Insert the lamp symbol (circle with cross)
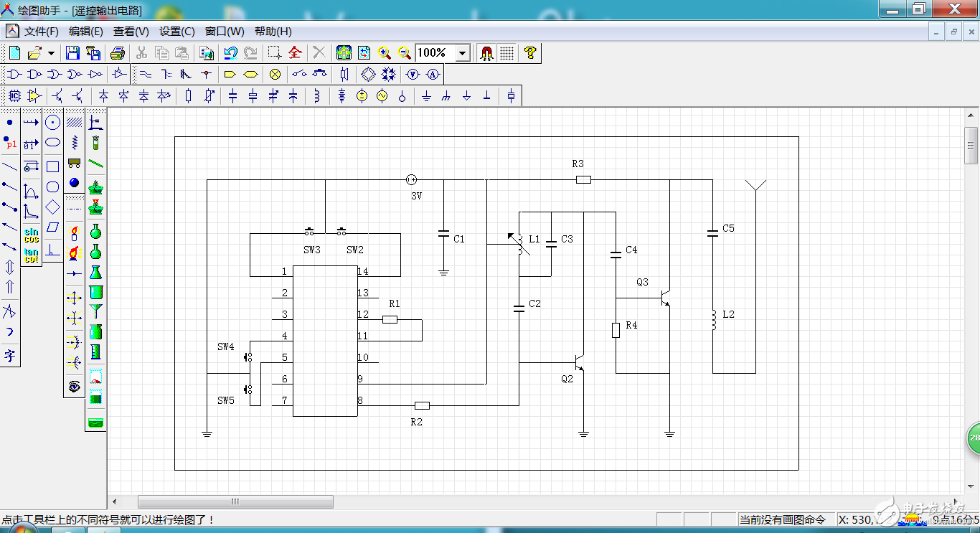980x533 pixels. coord(275,74)
